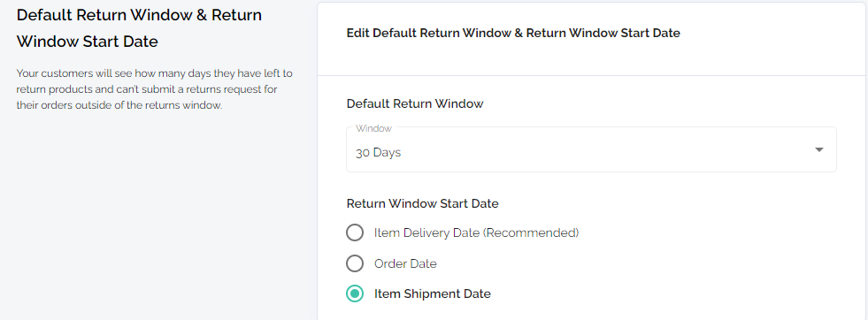Screen dimensions: 868x320
Task: Click the empty circle beside Order Date
Action: click(355, 263)
